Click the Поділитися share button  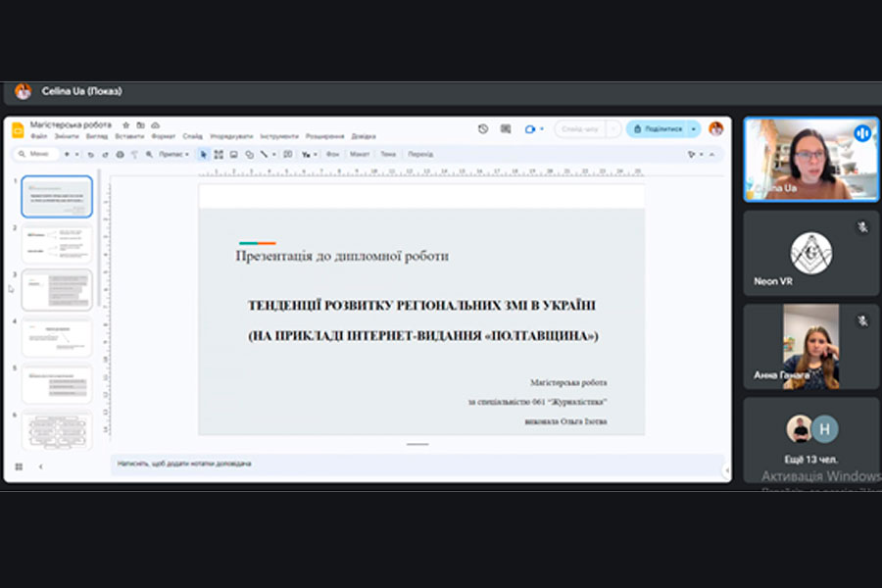click(657, 128)
